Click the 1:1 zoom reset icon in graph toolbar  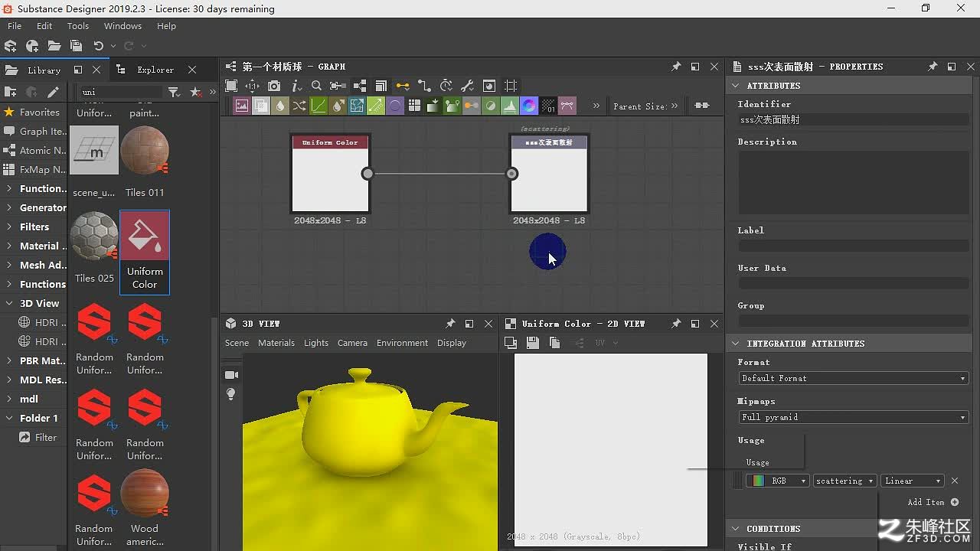(x=252, y=86)
